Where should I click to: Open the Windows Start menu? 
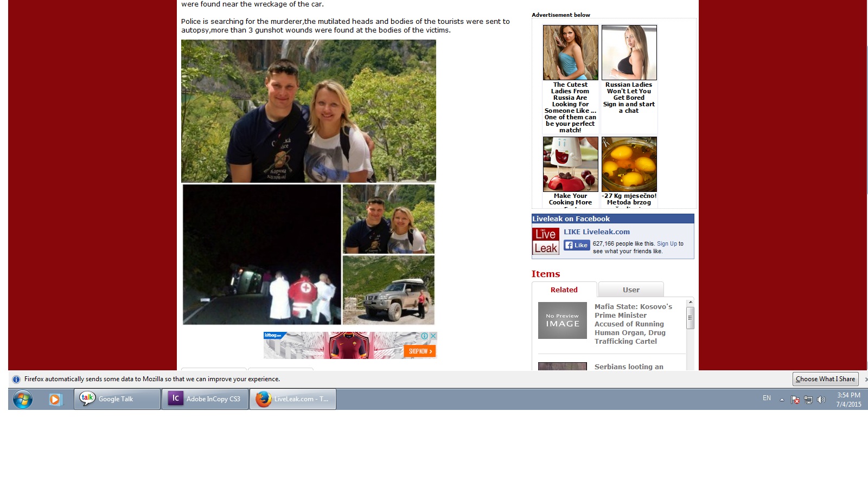point(22,400)
